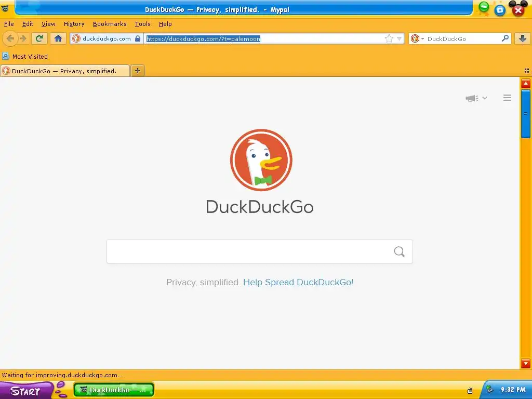Bookmark this page with the star icon

tap(389, 38)
